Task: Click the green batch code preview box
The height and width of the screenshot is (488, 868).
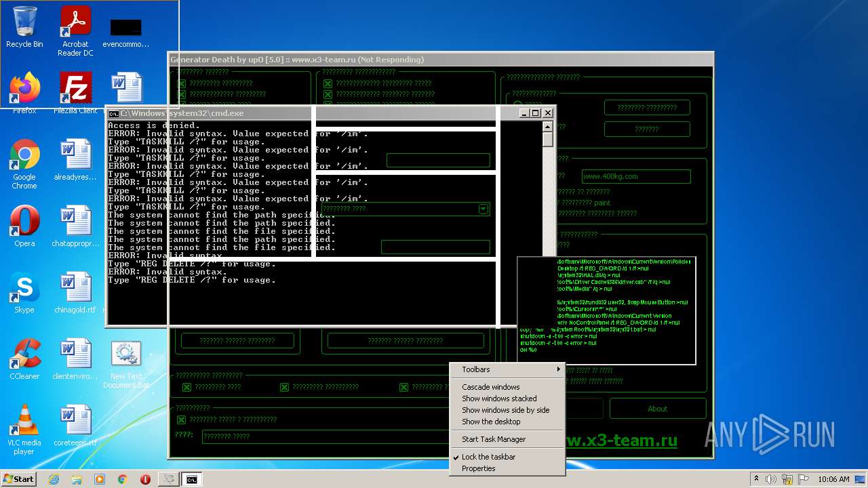Action: click(607, 310)
